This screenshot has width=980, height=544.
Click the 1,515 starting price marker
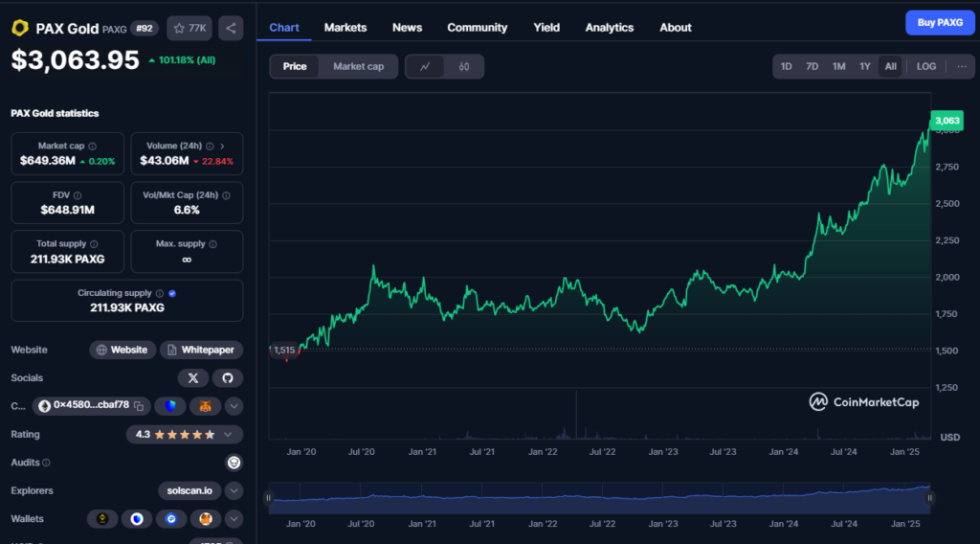point(284,351)
